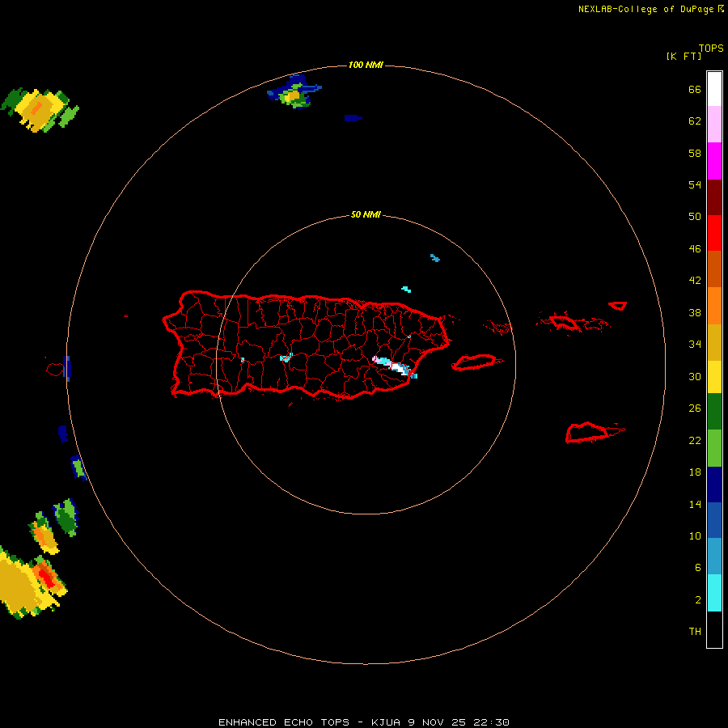728x728 pixels.
Task: Click the 'TOPS' legend heading
Action: click(x=711, y=49)
